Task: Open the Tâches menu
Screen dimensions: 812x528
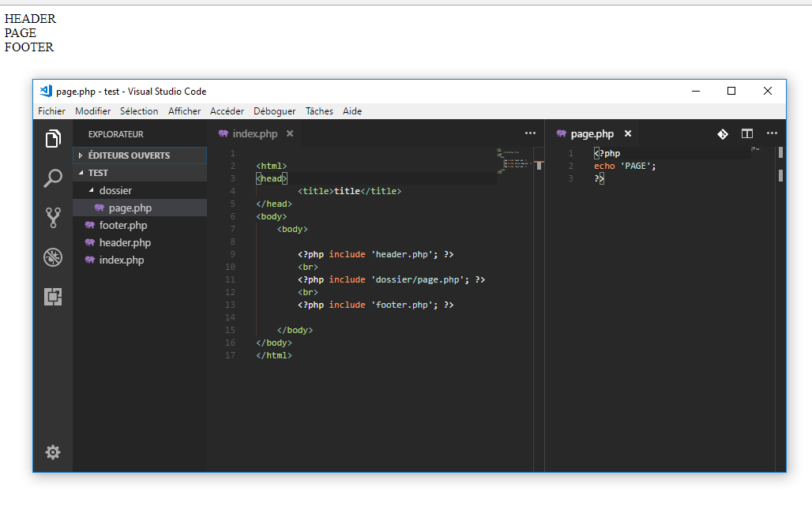Action: pos(319,111)
